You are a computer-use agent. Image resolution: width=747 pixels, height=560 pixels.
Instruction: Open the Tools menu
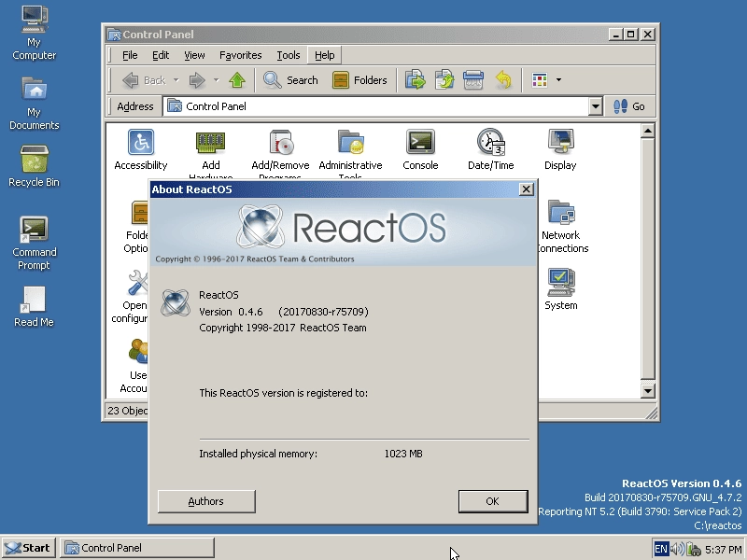(289, 55)
